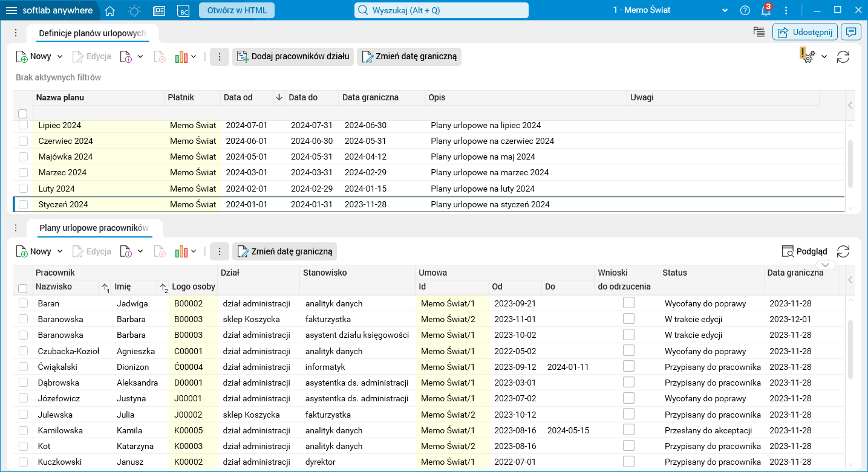Expand the Nowy dropdown arrow in top toolbar

point(60,57)
